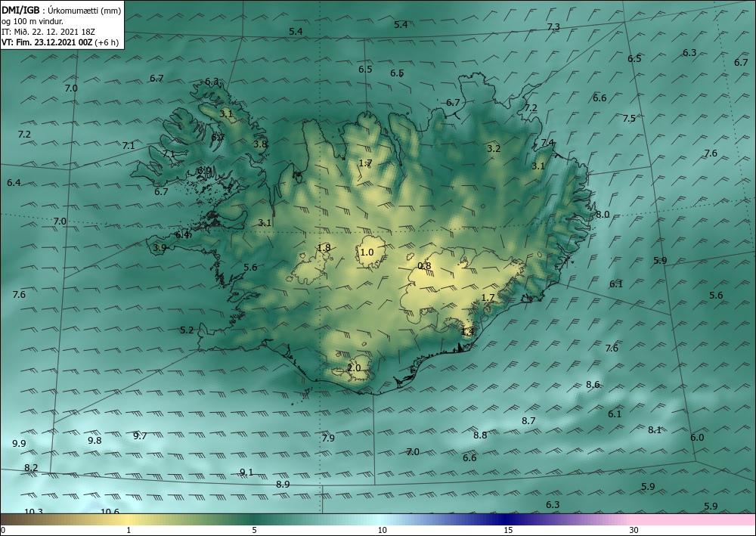Click the '10' tick label on the color scale
Screen dimensions: 756x536
click(x=382, y=531)
